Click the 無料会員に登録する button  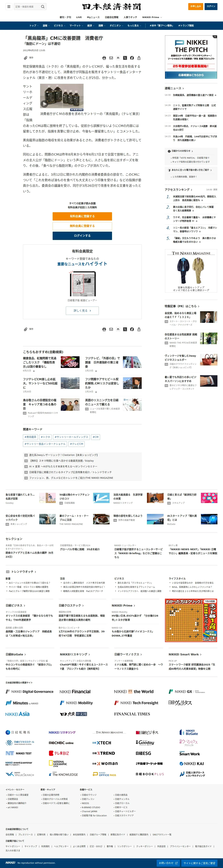pyautogui.click(x=82, y=226)
